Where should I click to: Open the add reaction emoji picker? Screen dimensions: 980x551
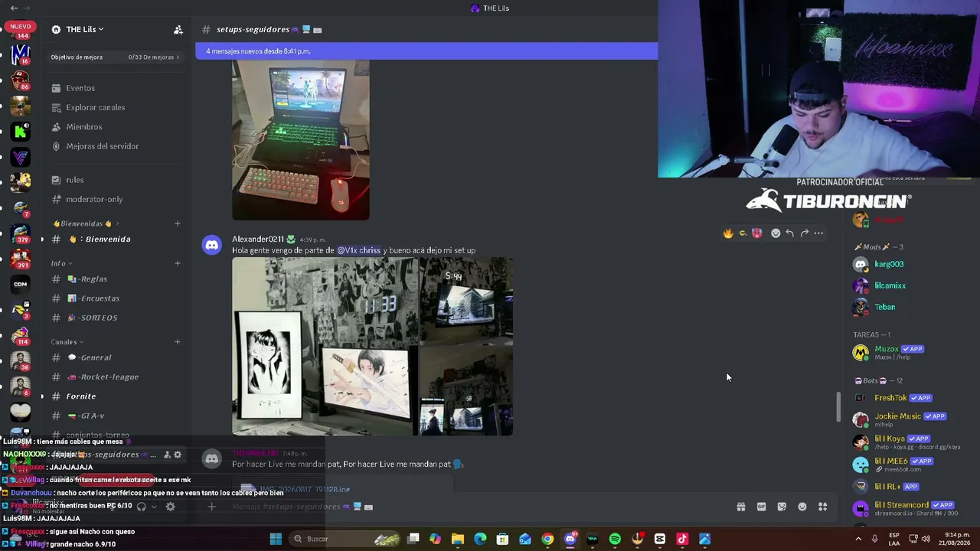coord(776,233)
